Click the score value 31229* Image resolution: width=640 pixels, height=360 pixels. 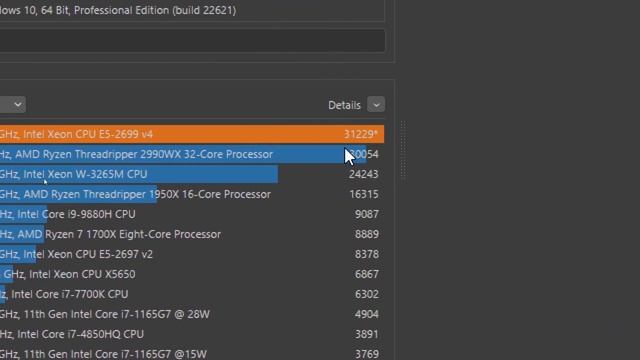[x=361, y=134]
